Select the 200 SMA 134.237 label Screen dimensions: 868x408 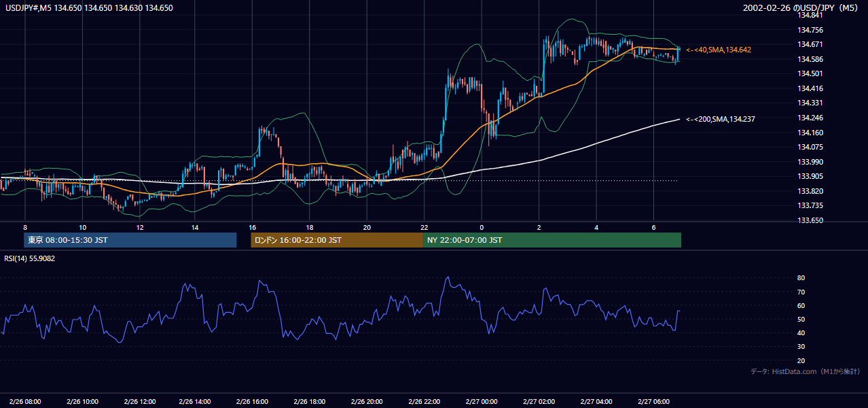tap(721, 119)
